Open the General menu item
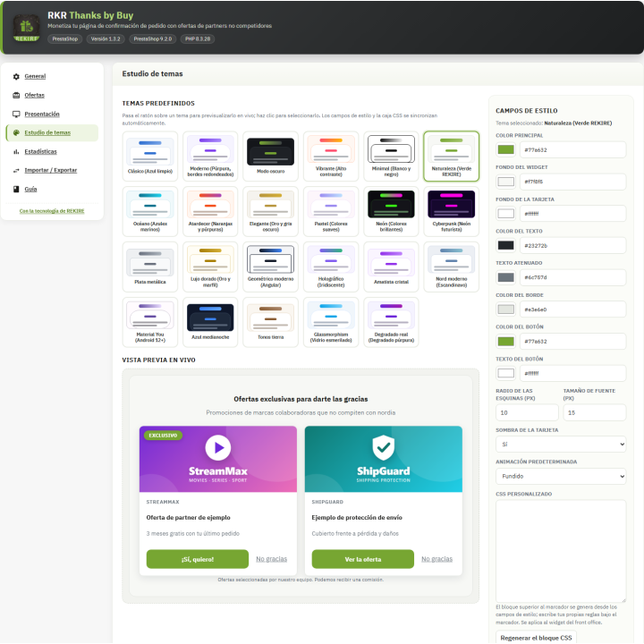 click(x=35, y=76)
